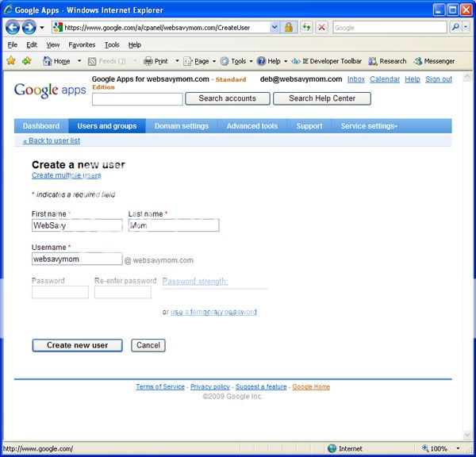Cancel the new user form

pyautogui.click(x=148, y=345)
